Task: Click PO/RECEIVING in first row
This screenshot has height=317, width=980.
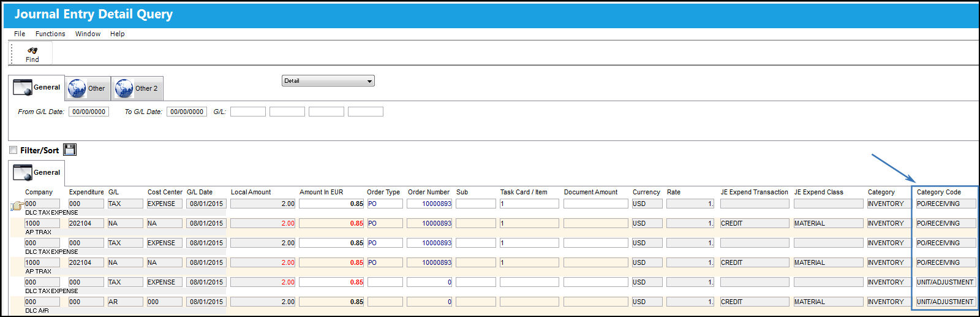Action: (946, 204)
